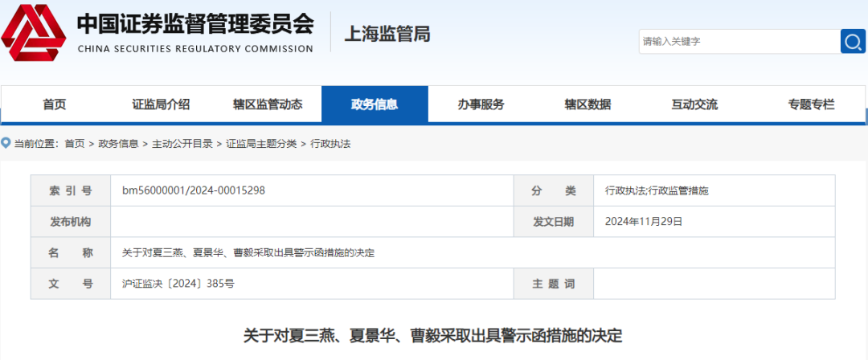
Task: Click the location pin icon beside 当前位置
Action: pyautogui.click(x=6, y=144)
